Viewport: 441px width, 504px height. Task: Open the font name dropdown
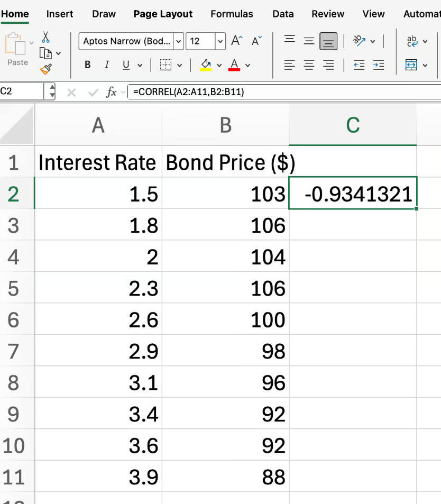pos(178,41)
